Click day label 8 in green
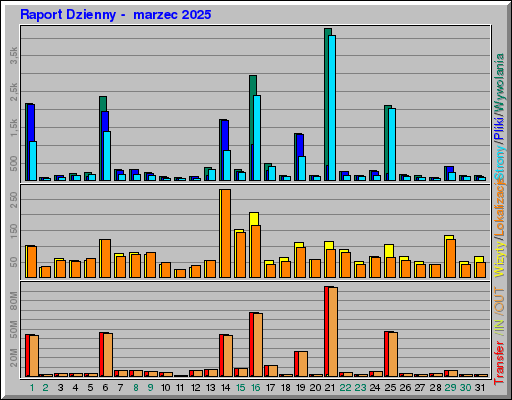 coord(136,388)
